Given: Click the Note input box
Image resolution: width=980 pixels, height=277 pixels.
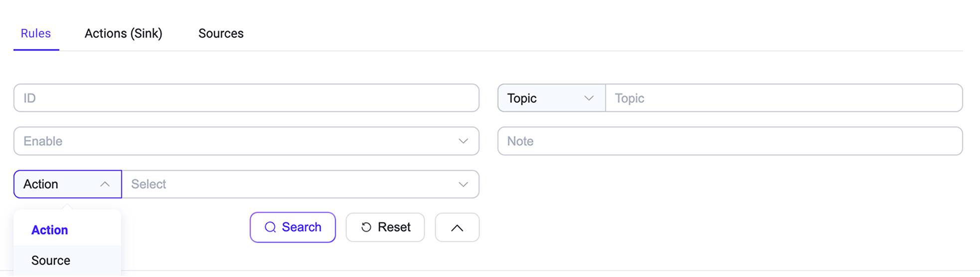Looking at the screenshot, I should [x=730, y=141].
